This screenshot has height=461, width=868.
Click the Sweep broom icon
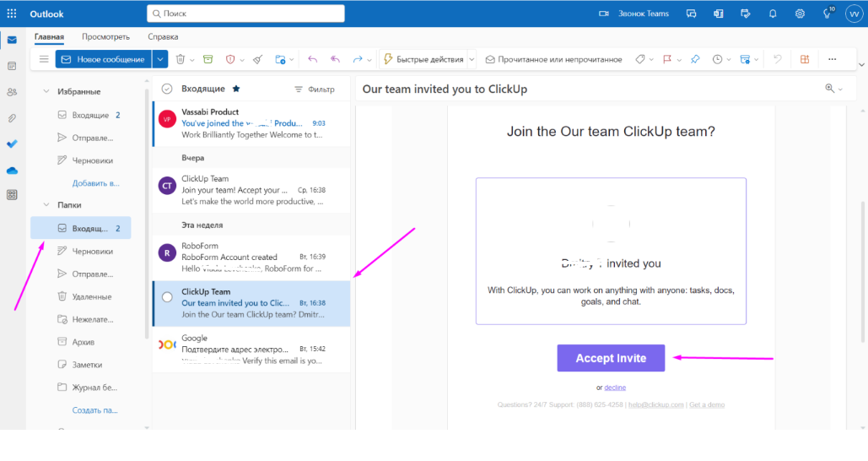tap(258, 59)
